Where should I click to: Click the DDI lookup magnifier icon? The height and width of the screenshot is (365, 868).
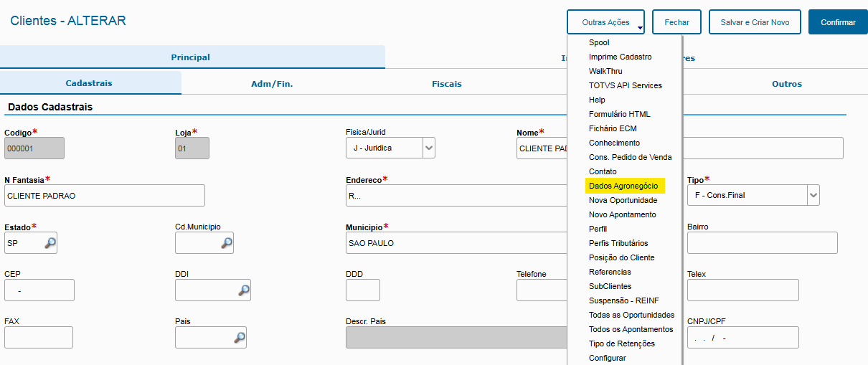pos(243,290)
